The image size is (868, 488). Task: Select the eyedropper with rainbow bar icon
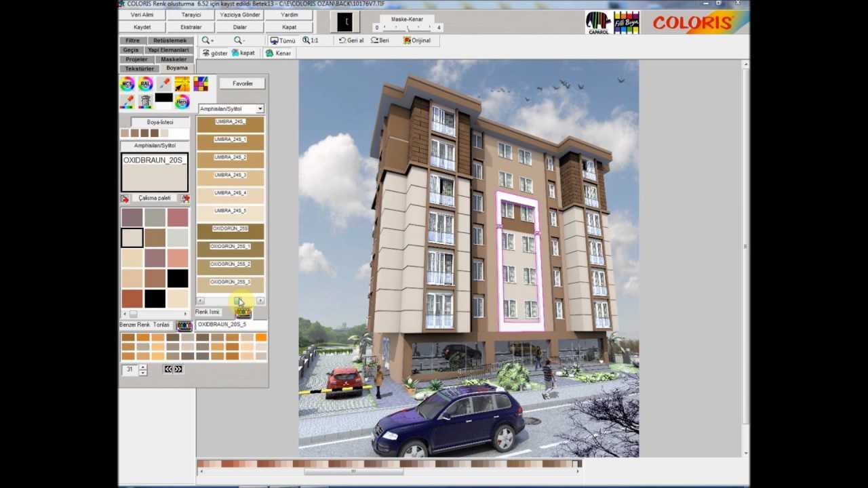pyautogui.click(x=127, y=102)
